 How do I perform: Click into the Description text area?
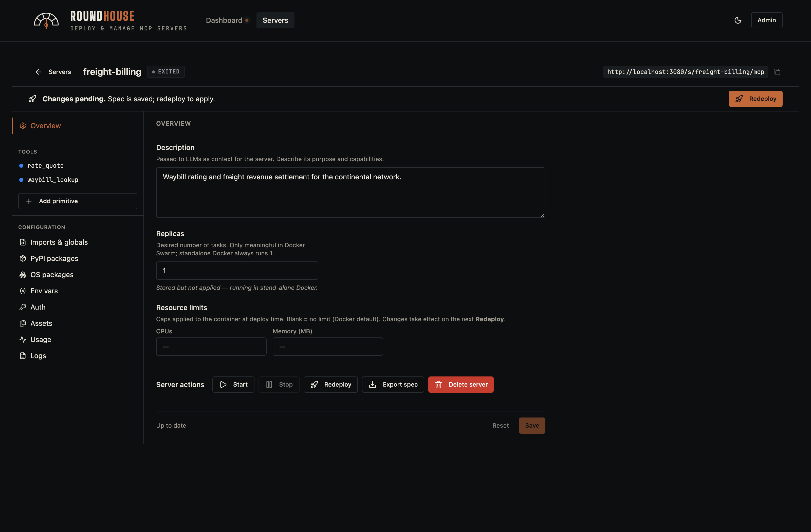(x=350, y=193)
